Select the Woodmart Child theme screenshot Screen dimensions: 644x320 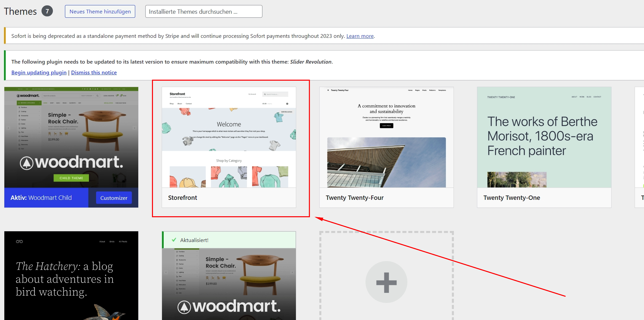(x=71, y=137)
